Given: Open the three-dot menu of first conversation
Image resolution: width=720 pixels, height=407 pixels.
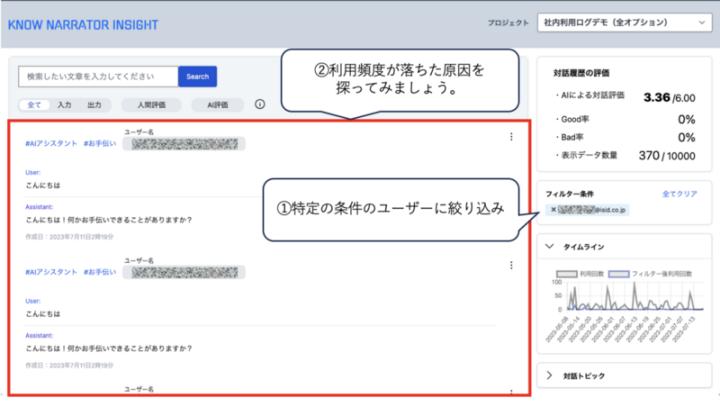Looking at the screenshot, I should pos(512,138).
